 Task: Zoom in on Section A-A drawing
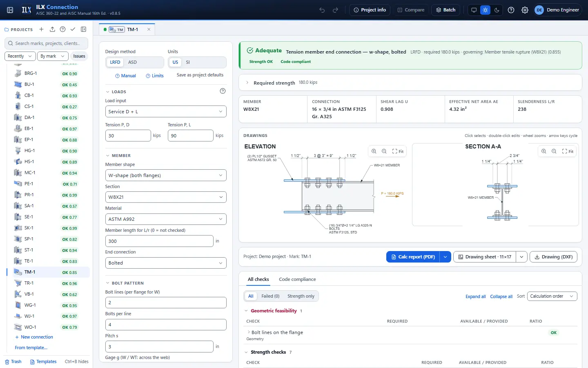pyautogui.click(x=543, y=151)
